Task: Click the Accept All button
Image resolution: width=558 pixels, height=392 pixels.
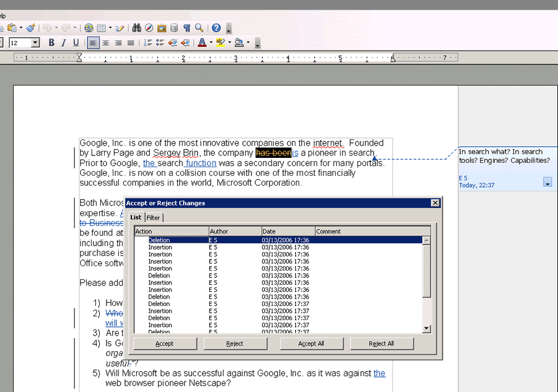Action: click(x=312, y=344)
